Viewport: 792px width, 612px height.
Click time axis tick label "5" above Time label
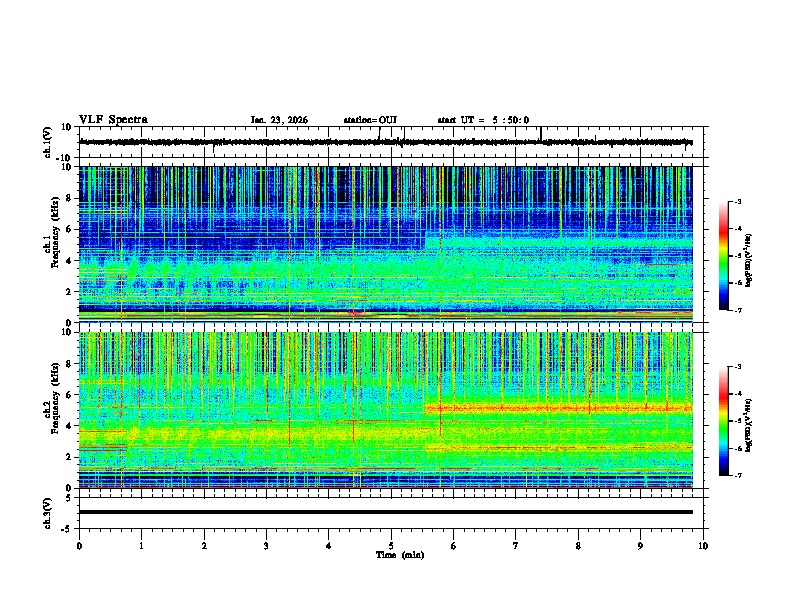click(391, 546)
